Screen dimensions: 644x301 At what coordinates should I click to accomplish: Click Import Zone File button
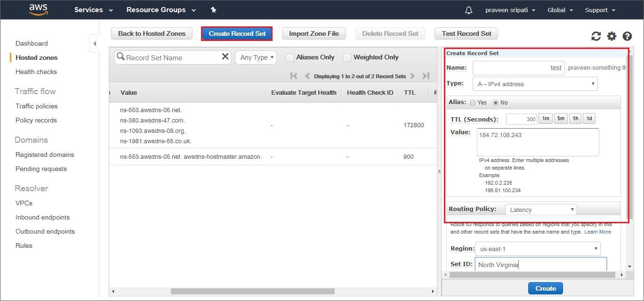tap(314, 33)
